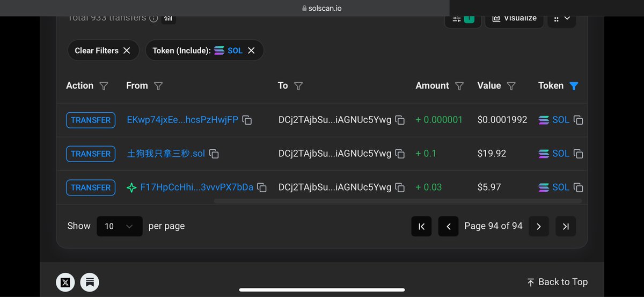The image size is (644, 297).
Task: Go to the previous page of transfers
Action: [448, 226]
